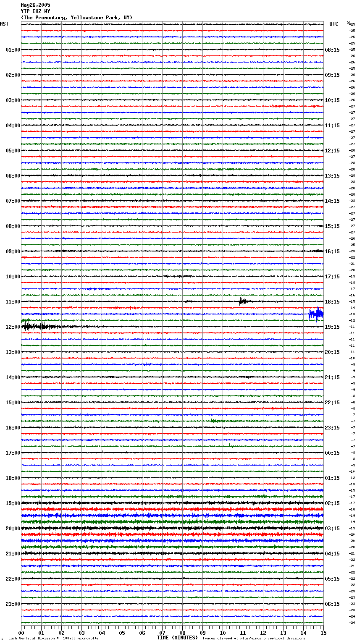Click the 06:15 UTC time label
The height and width of the screenshot is (644, 357).
click(332, 604)
